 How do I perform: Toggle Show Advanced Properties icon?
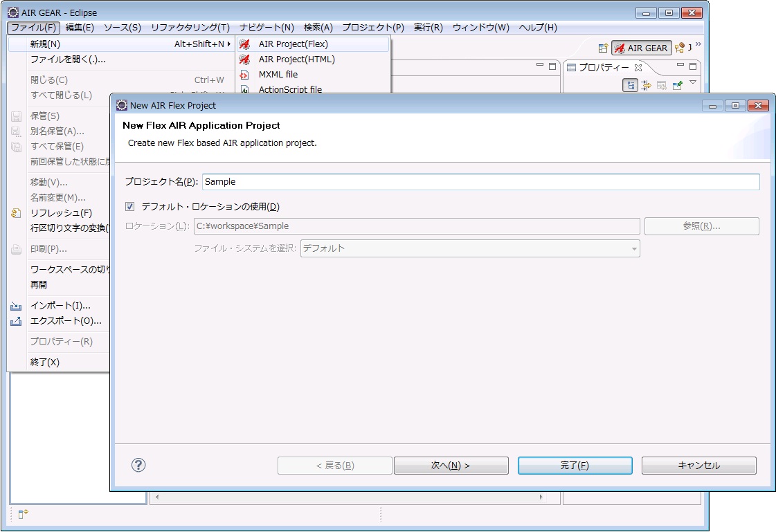click(646, 85)
